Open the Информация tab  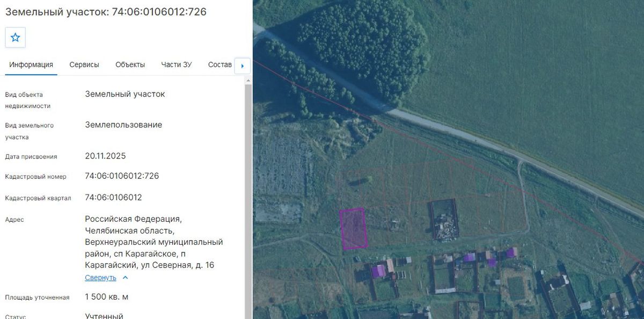(31, 65)
